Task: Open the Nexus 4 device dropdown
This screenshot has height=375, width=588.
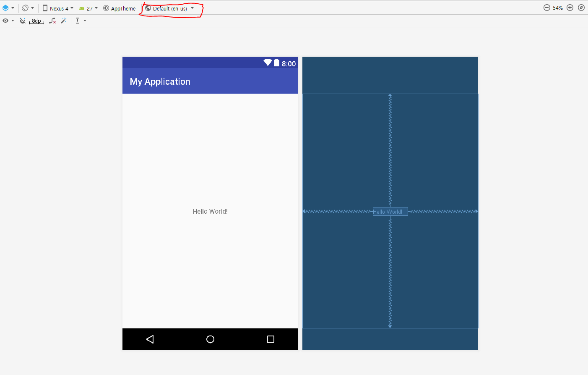Action: tap(58, 8)
